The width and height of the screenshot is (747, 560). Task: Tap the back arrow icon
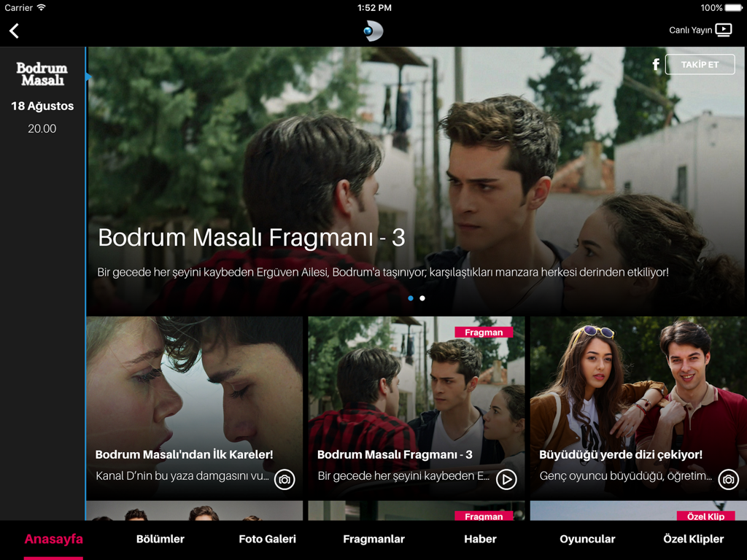pos(14,31)
